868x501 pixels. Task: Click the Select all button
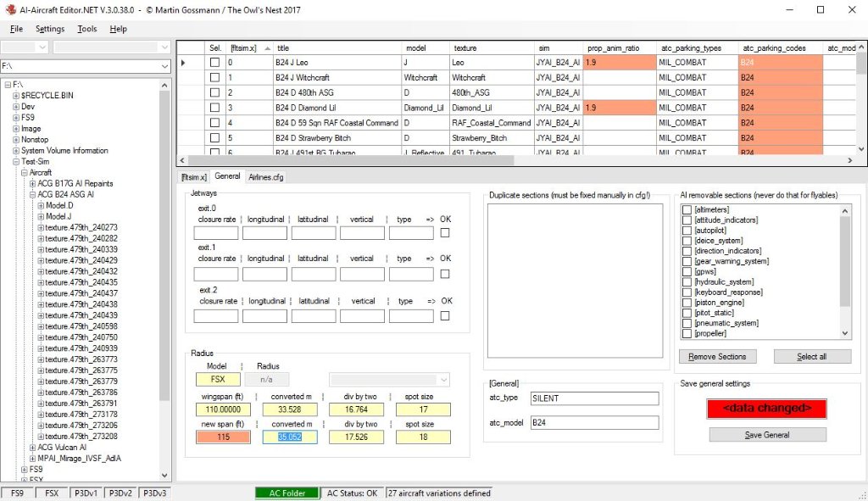[x=811, y=357]
